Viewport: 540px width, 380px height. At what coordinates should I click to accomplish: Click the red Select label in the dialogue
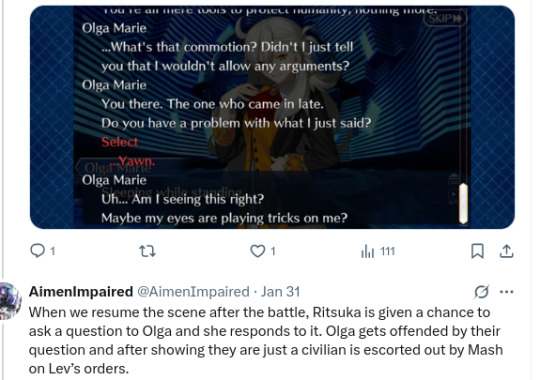(120, 142)
